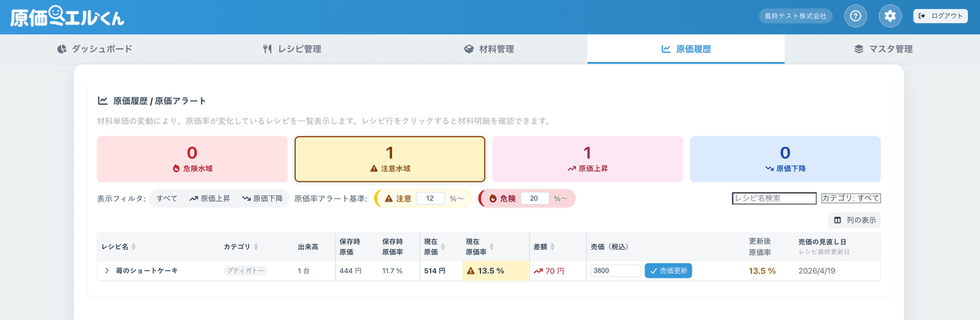Click 最終テスト株式会社 company badge
The height and width of the screenshot is (320, 980).
(x=795, y=16)
